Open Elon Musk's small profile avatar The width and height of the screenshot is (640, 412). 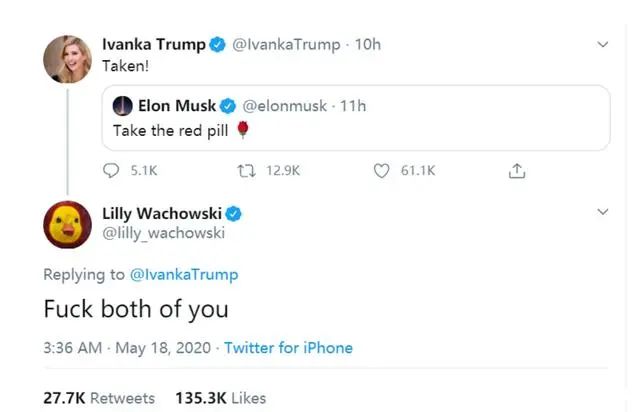(122, 106)
